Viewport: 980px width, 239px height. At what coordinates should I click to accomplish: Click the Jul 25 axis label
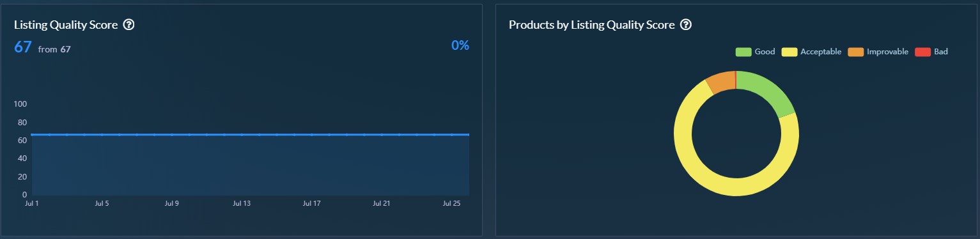(452, 204)
